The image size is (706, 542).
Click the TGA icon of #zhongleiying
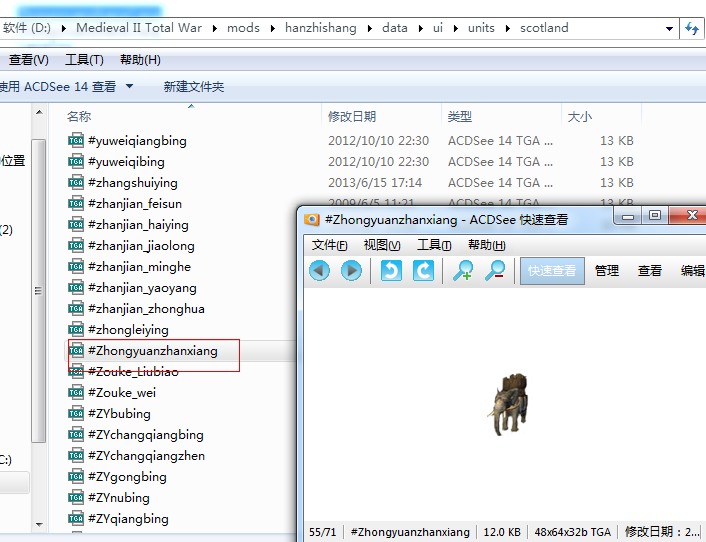76,330
